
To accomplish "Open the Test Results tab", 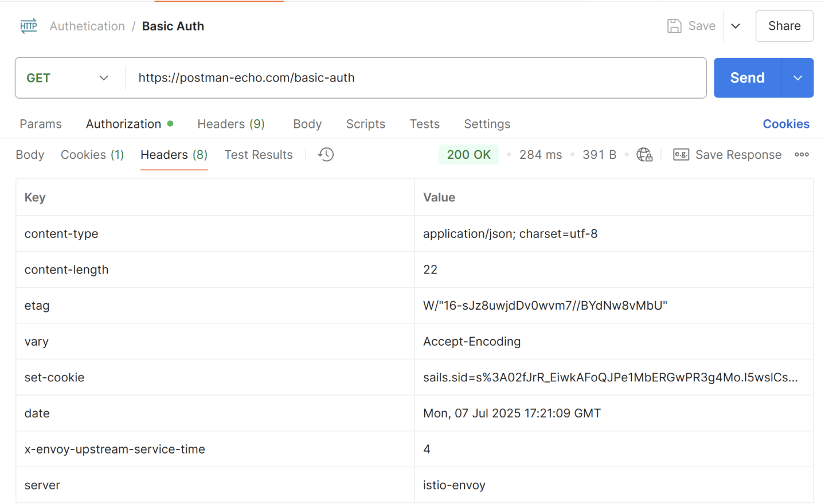I will pos(258,154).
